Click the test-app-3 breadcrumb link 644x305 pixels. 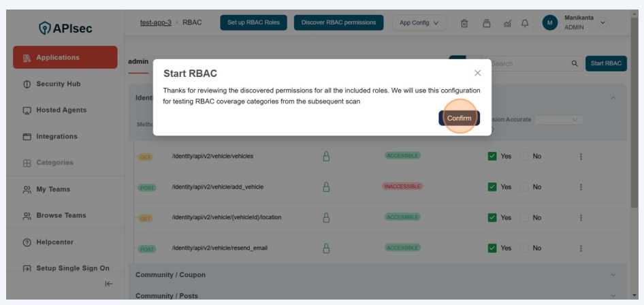point(155,22)
